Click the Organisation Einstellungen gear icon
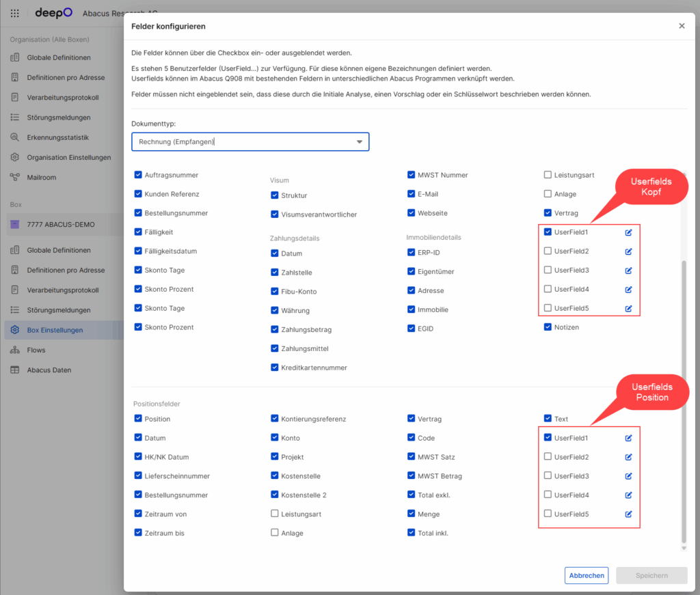Screen dimensions: 700x595 (15, 157)
